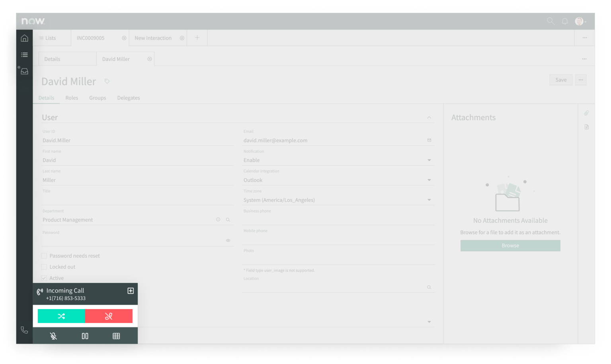This screenshot has height=364, width=611.
Task: Click the Title field
Action: (138, 200)
